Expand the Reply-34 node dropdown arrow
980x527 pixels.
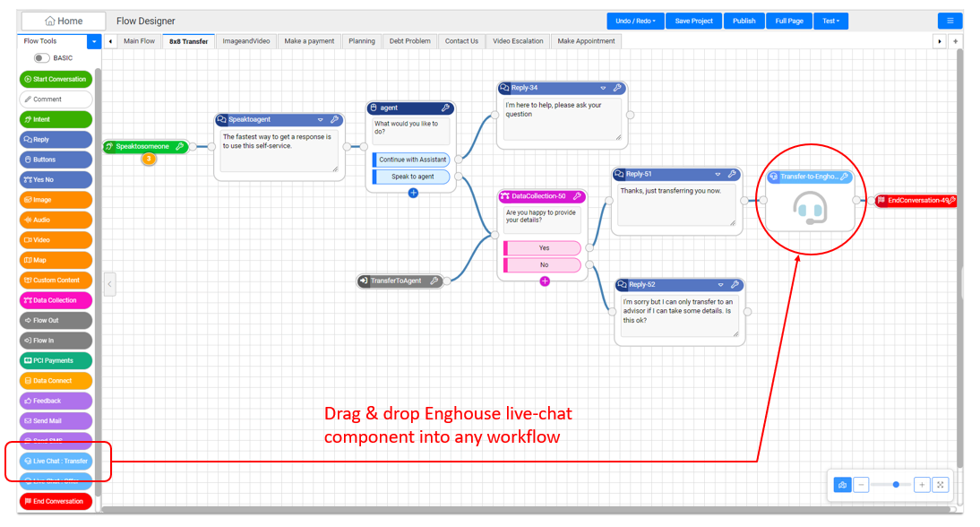tap(602, 88)
